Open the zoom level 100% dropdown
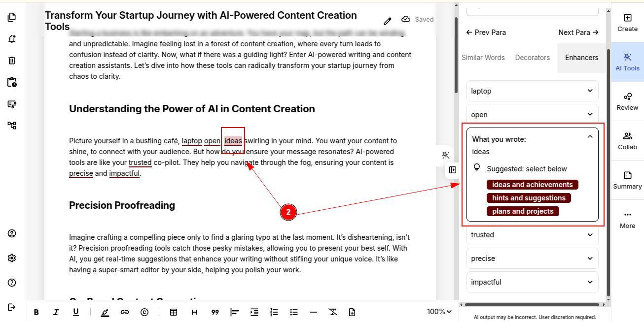Image resolution: width=644 pixels, height=322 pixels. (x=439, y=312)
